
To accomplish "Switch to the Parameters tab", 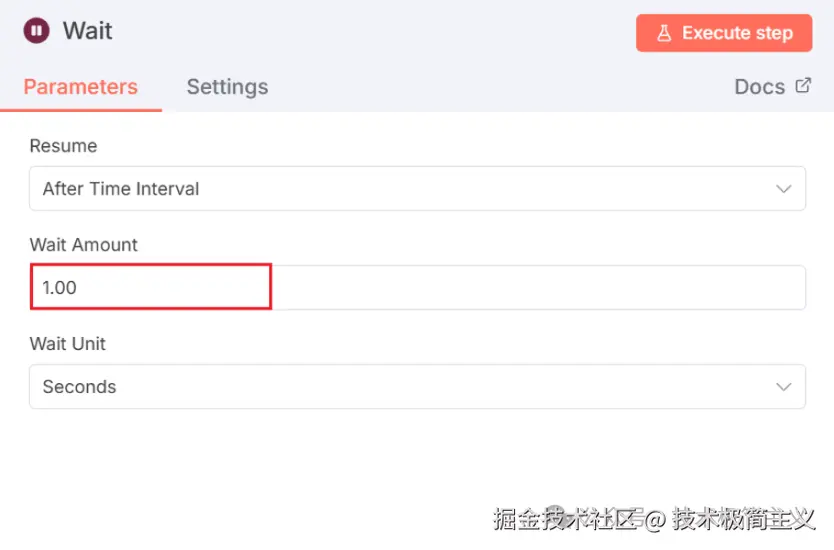I will pyautogui.click(x=80, y=87).
